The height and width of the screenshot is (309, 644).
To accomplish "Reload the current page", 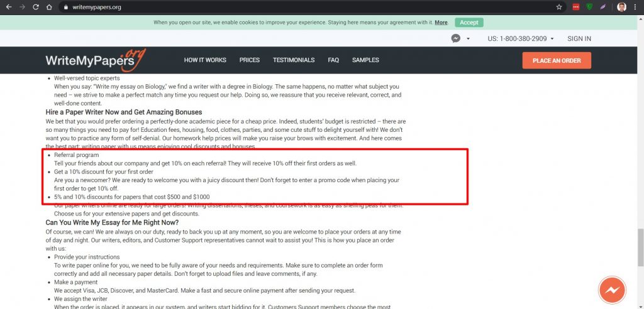I will pyautogui.click(x=36, y=7).
